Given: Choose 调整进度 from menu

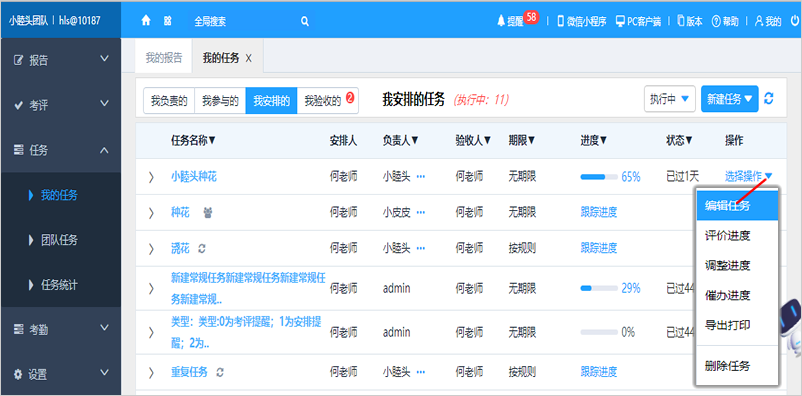Looking at the screenshot, I should (737, 265).
